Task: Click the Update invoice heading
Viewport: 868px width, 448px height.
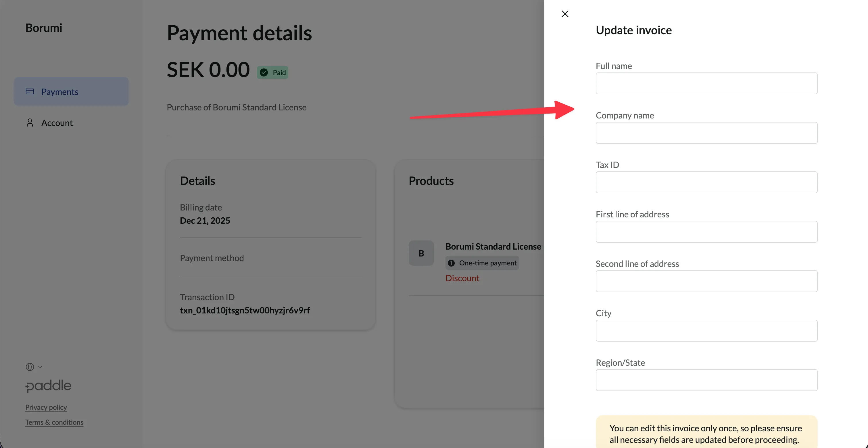Action: click(634, 30)
